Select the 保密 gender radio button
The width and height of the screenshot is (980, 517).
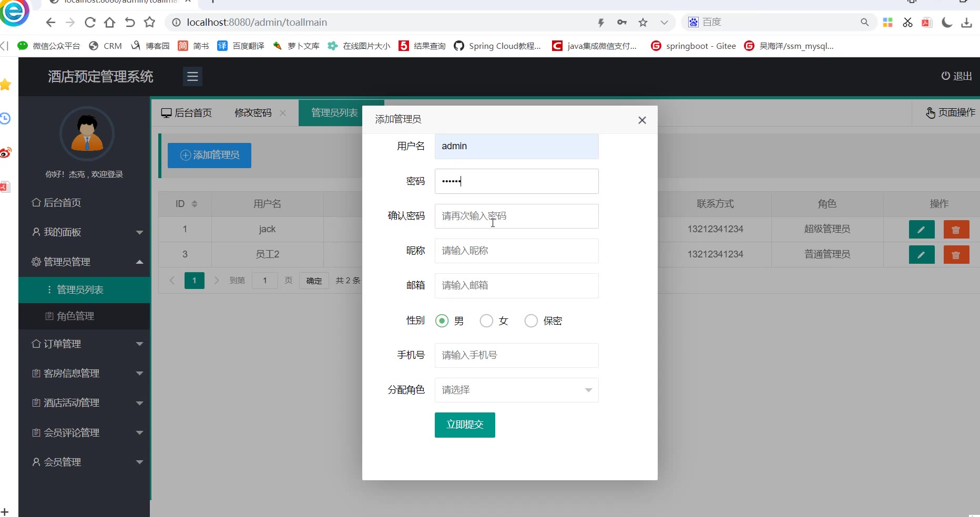coord(531,321)
